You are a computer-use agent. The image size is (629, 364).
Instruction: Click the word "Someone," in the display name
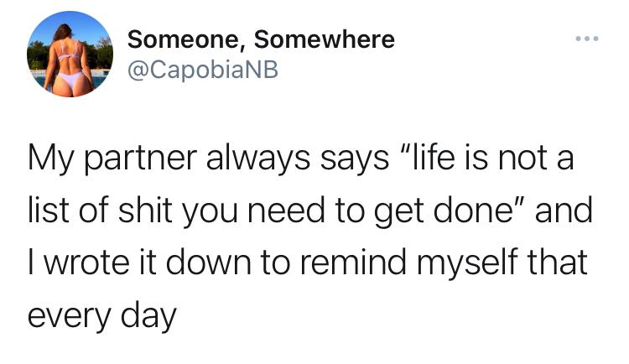point(187,40)
